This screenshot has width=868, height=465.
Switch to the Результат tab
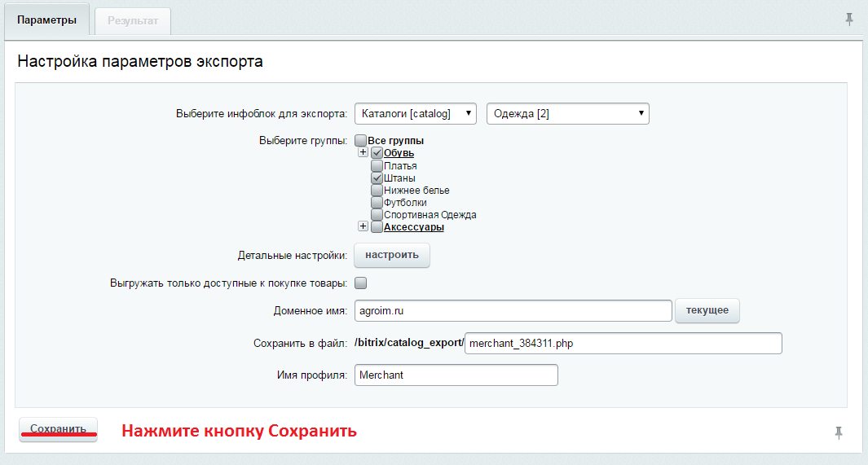coord(133,21)
